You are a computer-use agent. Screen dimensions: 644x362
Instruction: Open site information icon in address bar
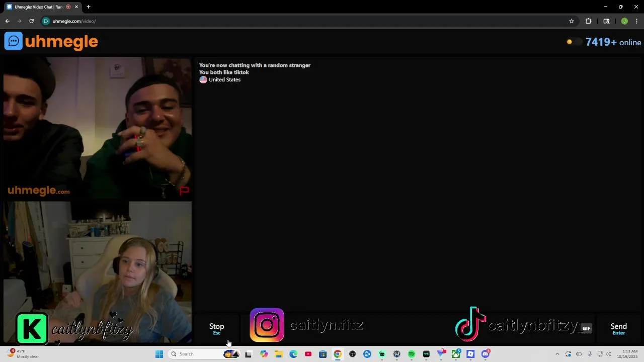pos(46,21)
